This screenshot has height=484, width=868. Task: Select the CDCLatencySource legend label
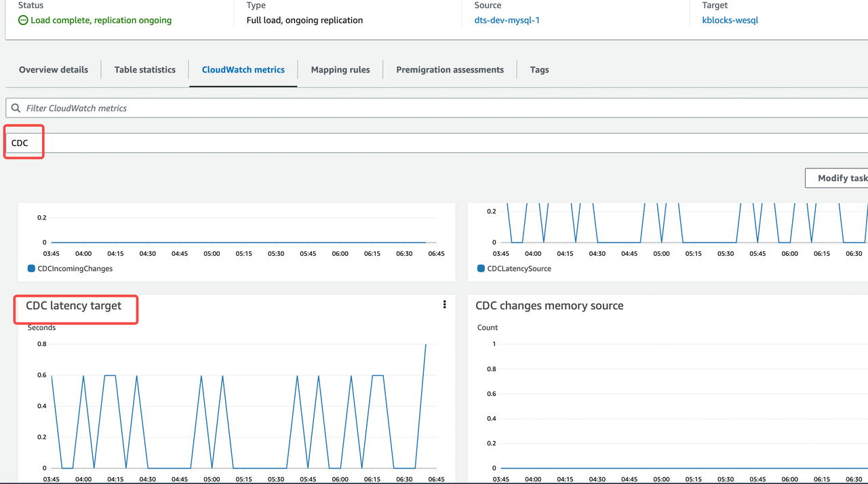(x=519, y=269)
